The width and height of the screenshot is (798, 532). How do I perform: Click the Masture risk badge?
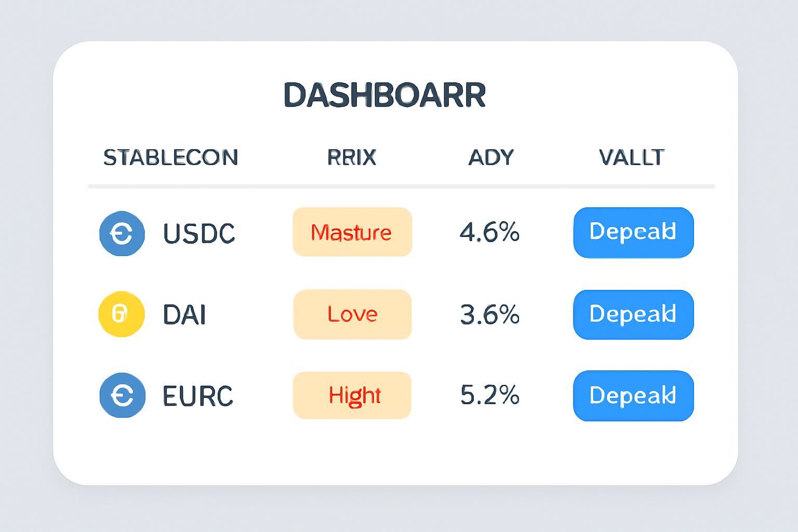(352, 232)
